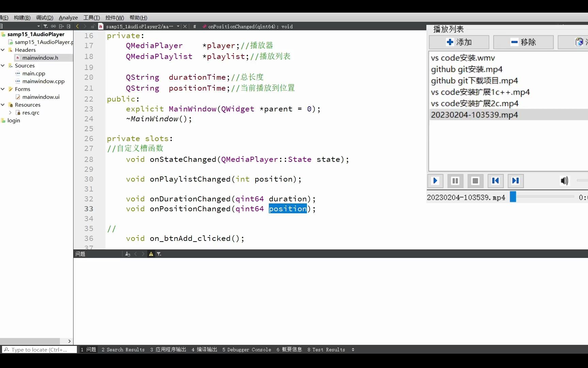Select 'vs code安装.wmv' in playlist
Screen dimensions: 588x368
pyautogui.click(x=508, y=58)
